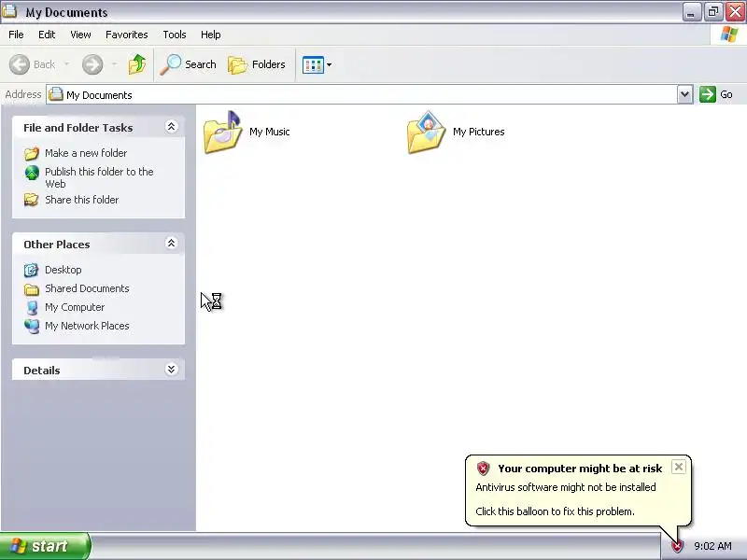Image resolution: width=747 pixels, height=560 pixels.
Task: Open the Tools menu
Action: (x=175, y=35)
